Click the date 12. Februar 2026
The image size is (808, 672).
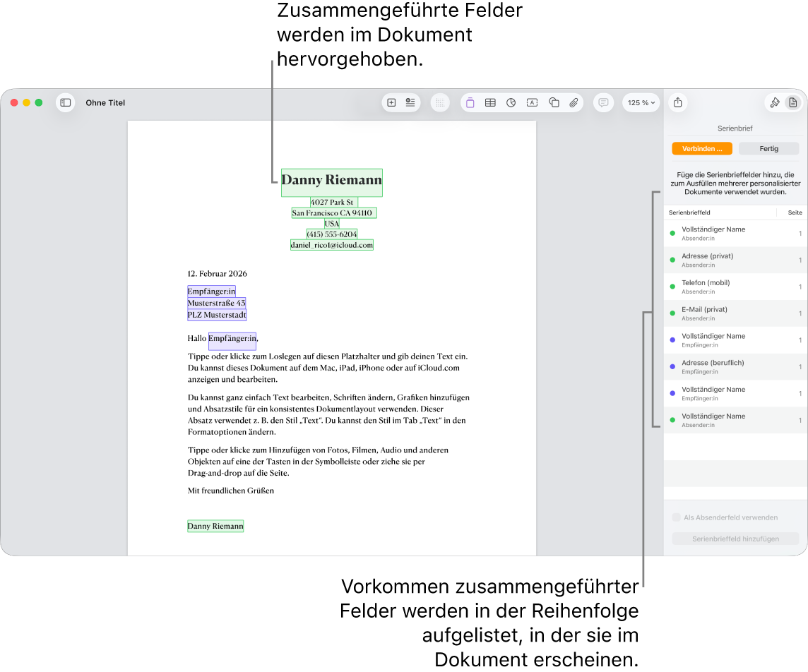tap(217, 273)
